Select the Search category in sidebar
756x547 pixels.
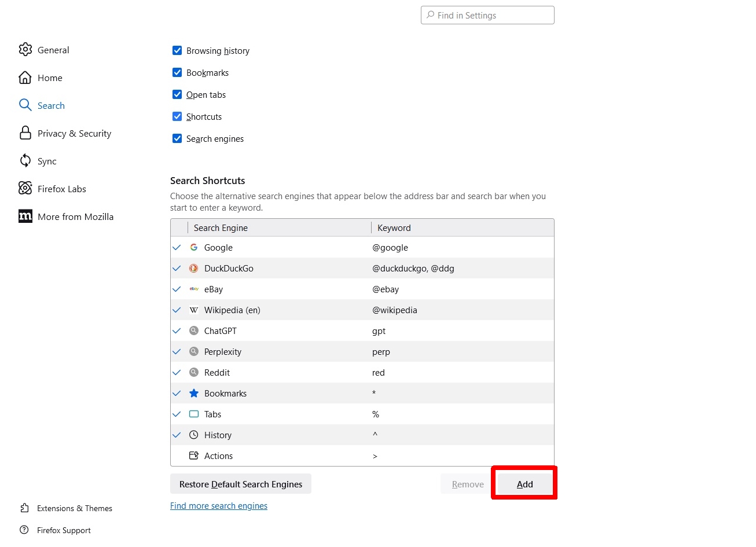[x=51, y=105]
